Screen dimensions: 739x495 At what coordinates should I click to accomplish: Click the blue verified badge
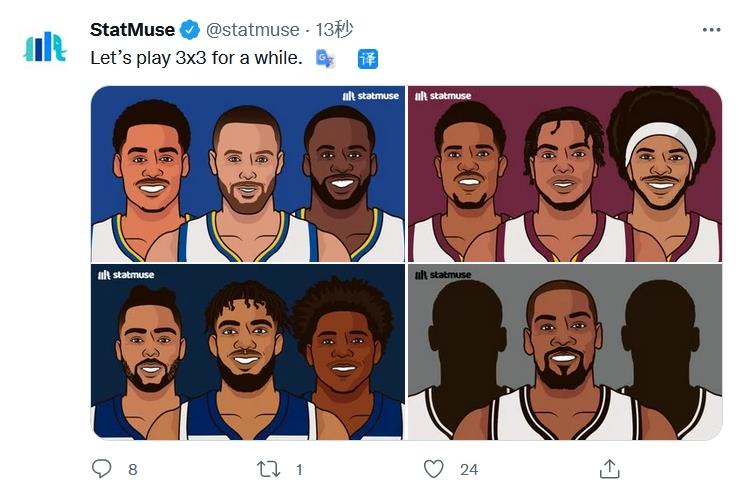pyautogui.click(x=190, y=30)
